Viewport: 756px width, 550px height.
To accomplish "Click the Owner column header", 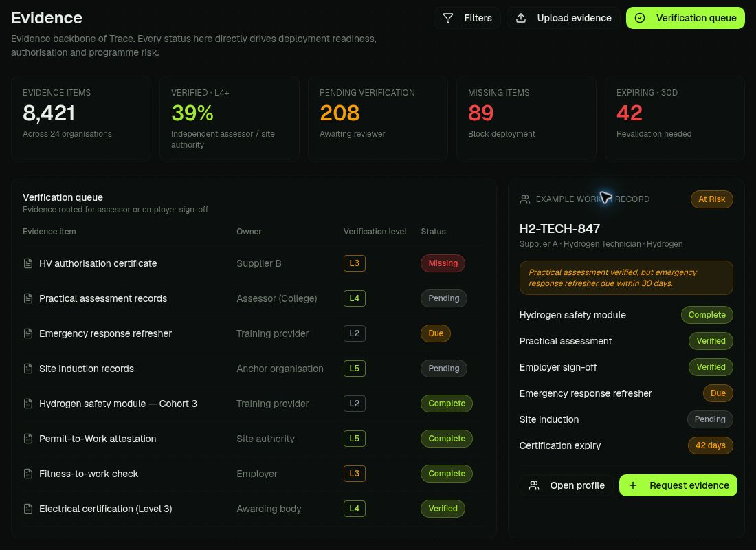I will [249, 232].
